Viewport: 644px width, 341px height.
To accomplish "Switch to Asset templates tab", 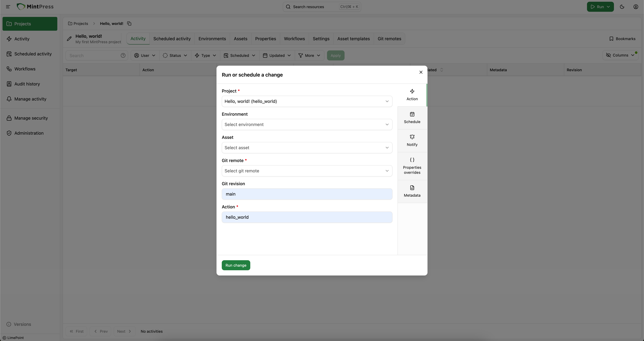I will click(353, 39).
